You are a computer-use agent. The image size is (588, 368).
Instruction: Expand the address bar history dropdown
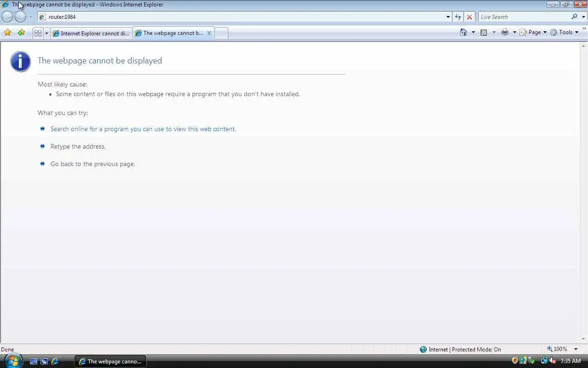click(x=448, y=17)
